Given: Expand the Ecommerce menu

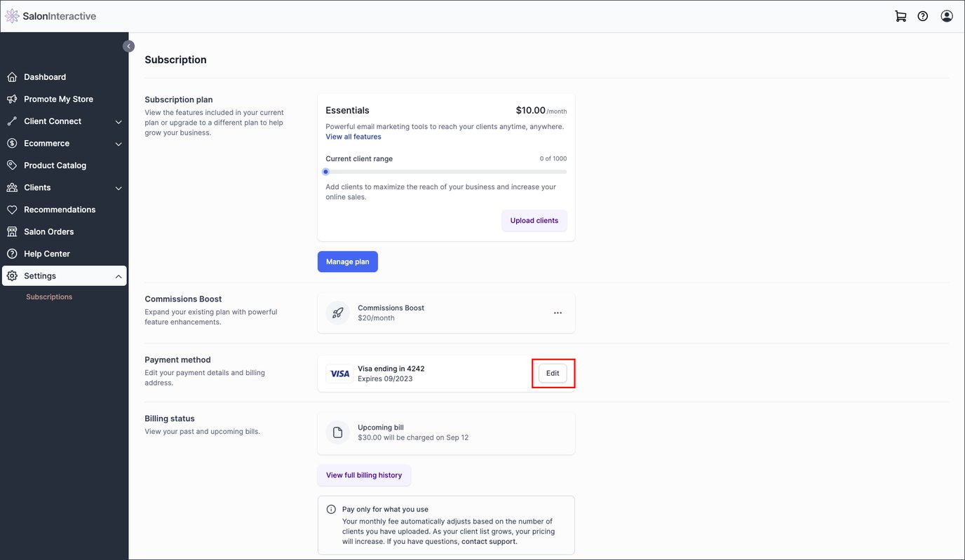Looking at the screenshot, I should pyautogui.click(x=118, y=143).
